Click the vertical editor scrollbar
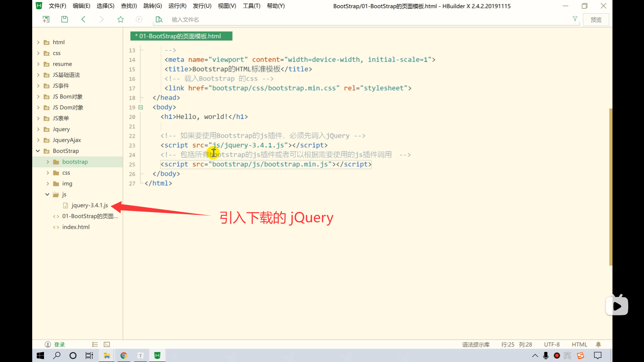This screenshot has width=644, height=362. [610, 187]
